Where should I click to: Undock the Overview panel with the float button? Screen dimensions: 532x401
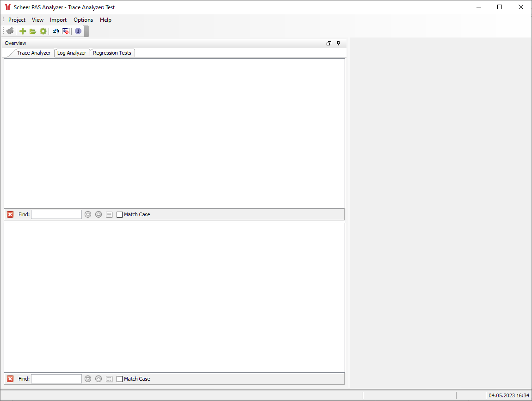click(x=328, y=43)
